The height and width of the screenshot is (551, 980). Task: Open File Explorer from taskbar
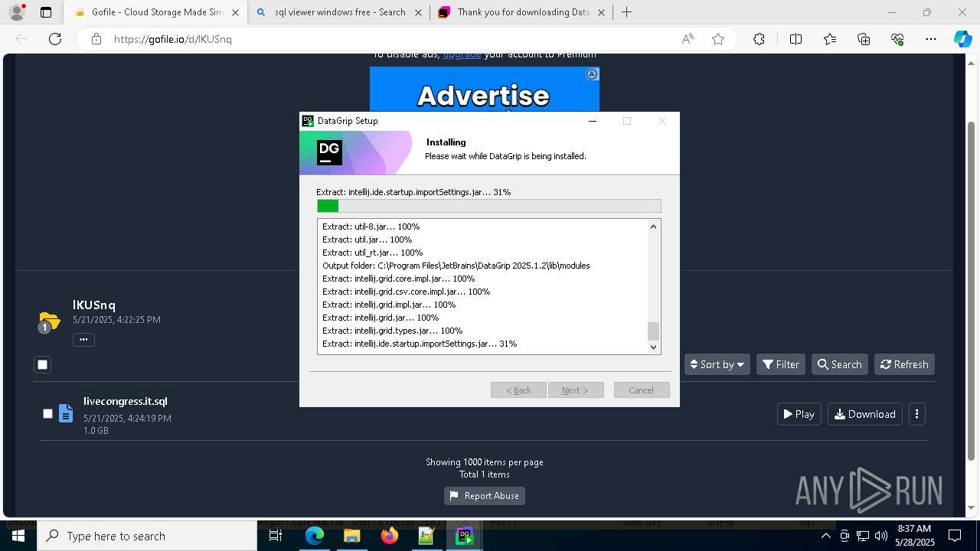351,536
